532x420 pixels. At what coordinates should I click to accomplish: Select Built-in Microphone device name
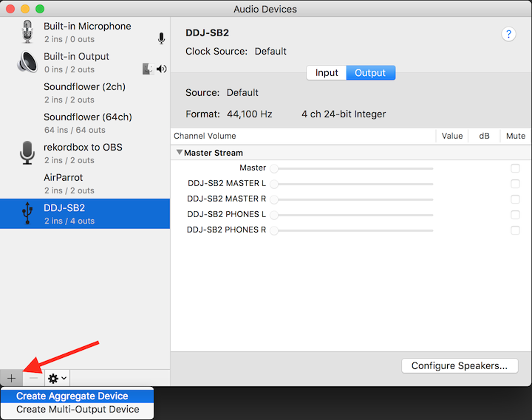click(x=87, y=26)
